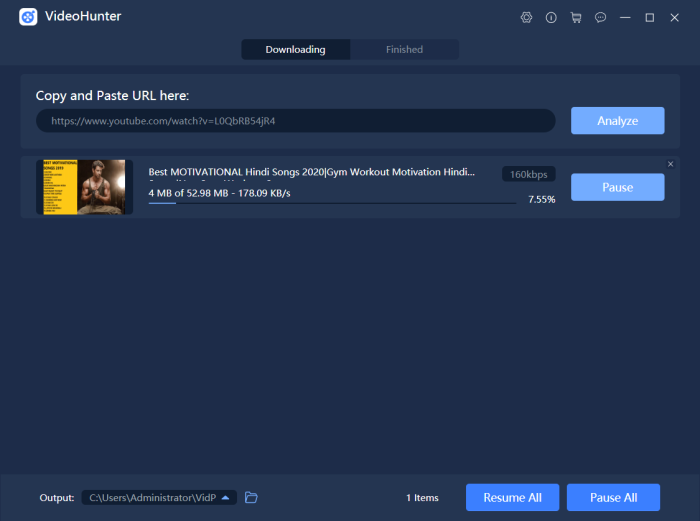The width and height of the screenshot is (700, 521).
Task: Open the feedback chat bubble icon
Action: point(600,17)
